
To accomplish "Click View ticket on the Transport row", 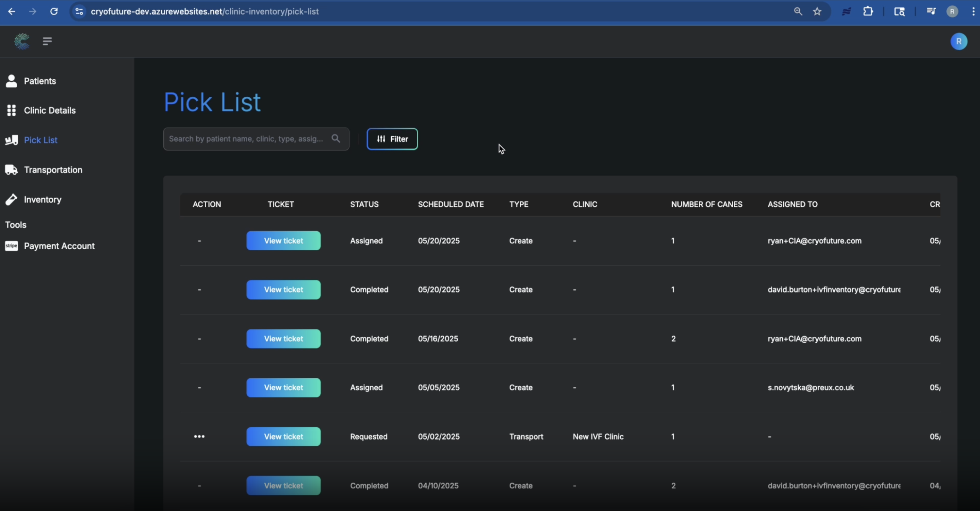I will pyautogui.click(x=284, y=437).
